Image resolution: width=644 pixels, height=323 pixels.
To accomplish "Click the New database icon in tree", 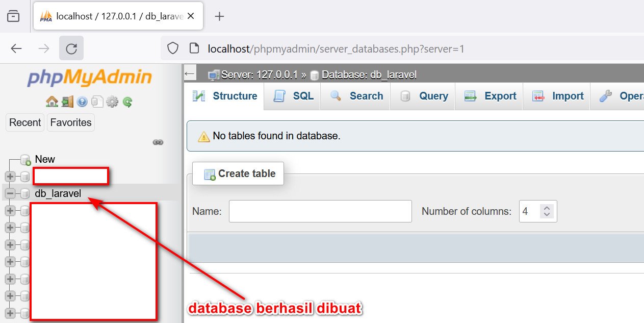I will [x=25, y=160].
